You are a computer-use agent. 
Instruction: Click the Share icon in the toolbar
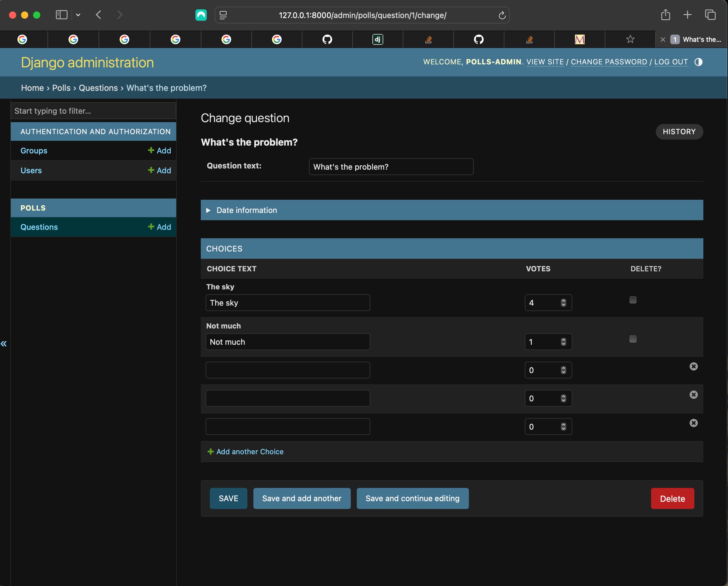pos(665,14)
